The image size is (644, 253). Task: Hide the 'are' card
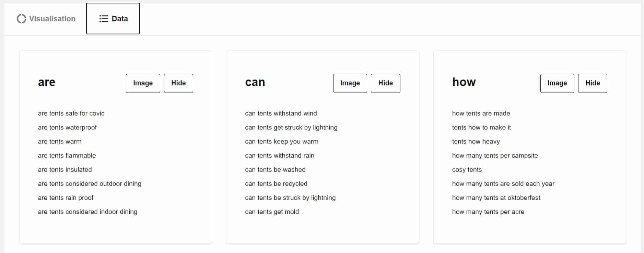(178, 83)
